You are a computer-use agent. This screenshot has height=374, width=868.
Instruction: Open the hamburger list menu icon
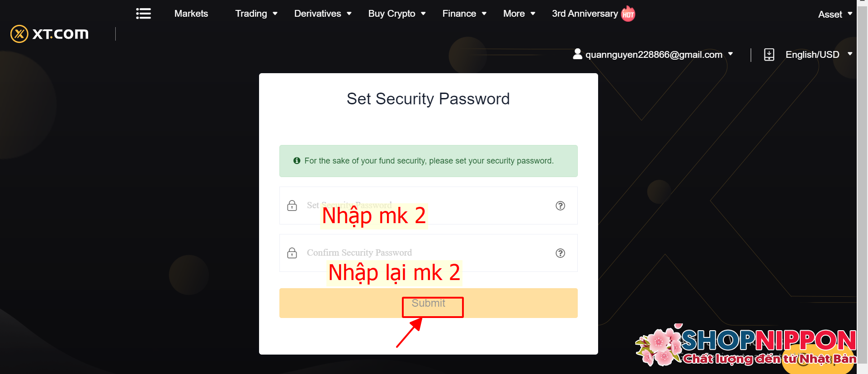click(x=143, y=14)
